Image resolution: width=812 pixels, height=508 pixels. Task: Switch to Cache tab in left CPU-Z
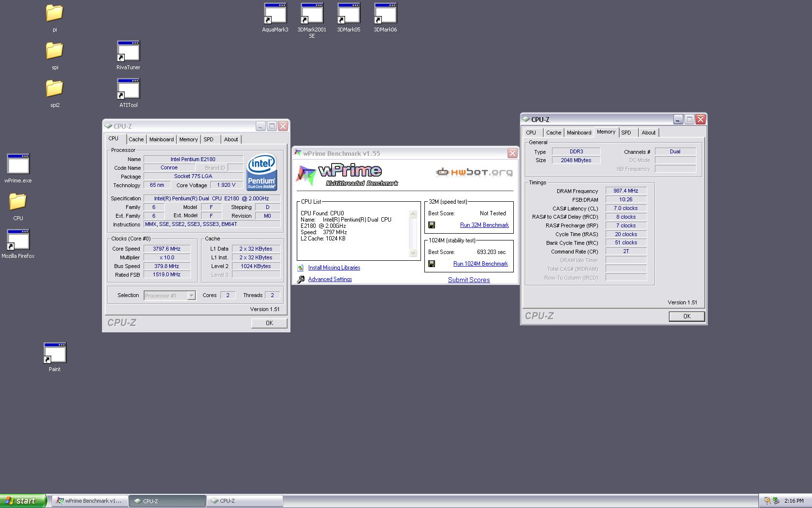point(136,139)
